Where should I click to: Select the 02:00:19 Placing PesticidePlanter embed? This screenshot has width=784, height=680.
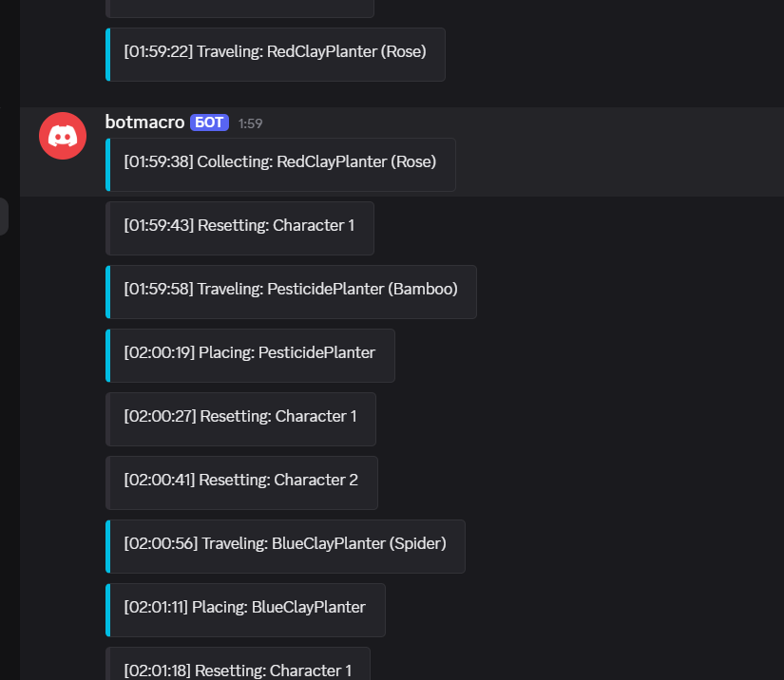[250, 353]
